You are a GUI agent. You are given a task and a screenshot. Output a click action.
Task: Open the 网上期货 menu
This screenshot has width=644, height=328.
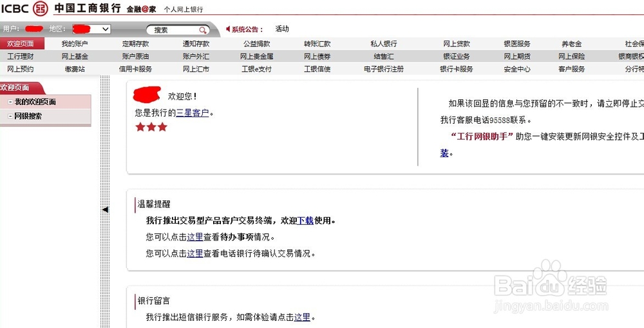pyautogui.click(x=517, y=56)
